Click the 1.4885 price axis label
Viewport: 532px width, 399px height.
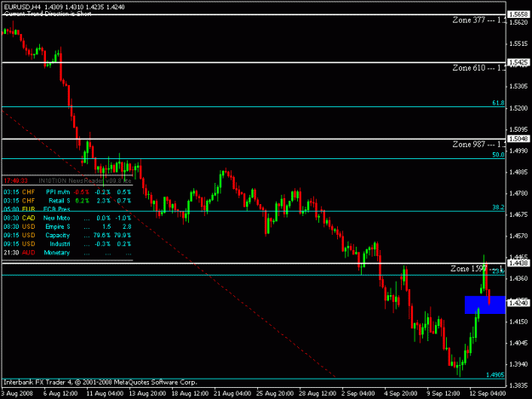tap(519, 172)
